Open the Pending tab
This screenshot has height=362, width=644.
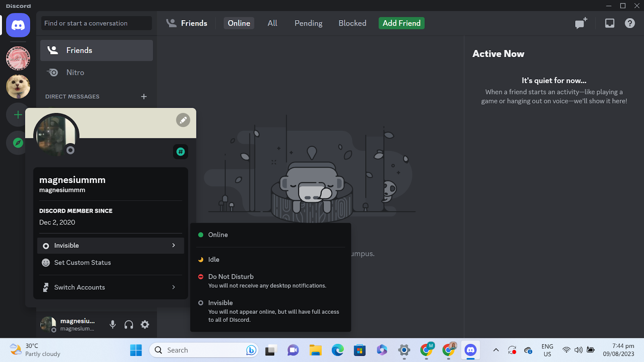tap(308, 23)
